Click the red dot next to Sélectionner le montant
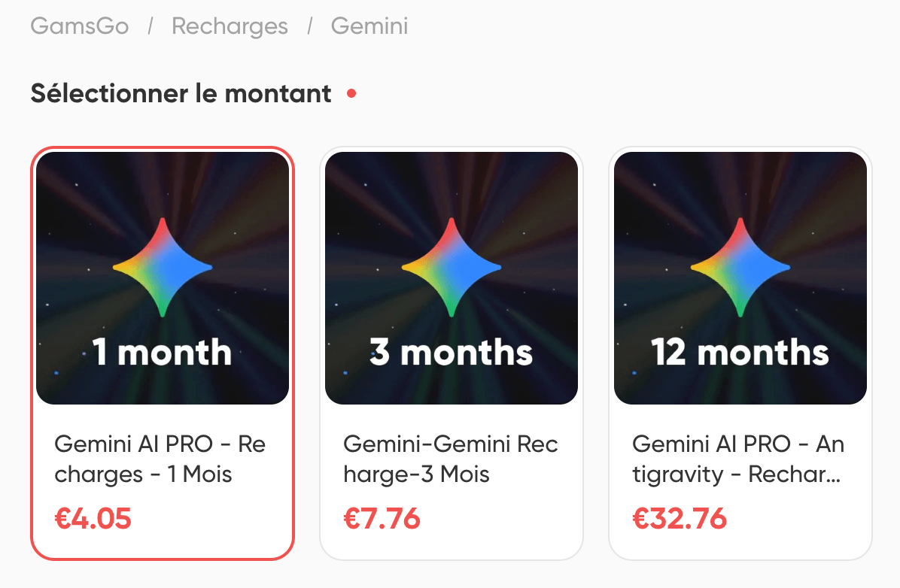Screen dimensions: 900x588 (350, 94)
